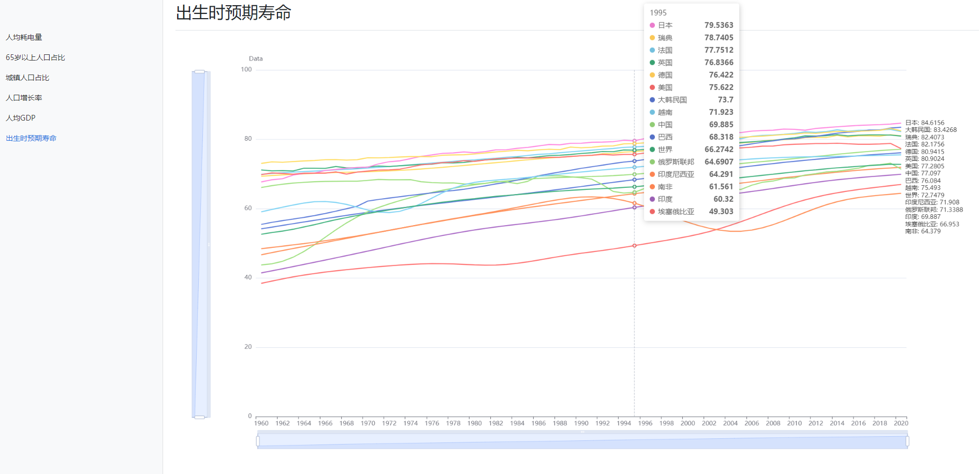Click the 俄罗斯联邦: 71.3388 end label
The height and width of the screenshot is (474, 980).
(x=934, y=210)
